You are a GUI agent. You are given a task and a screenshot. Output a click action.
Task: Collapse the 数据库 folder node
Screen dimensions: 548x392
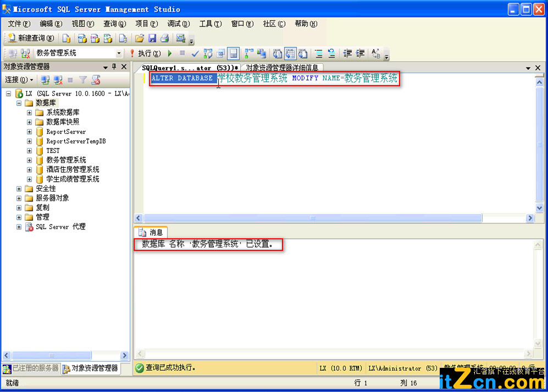click(19, 103)
